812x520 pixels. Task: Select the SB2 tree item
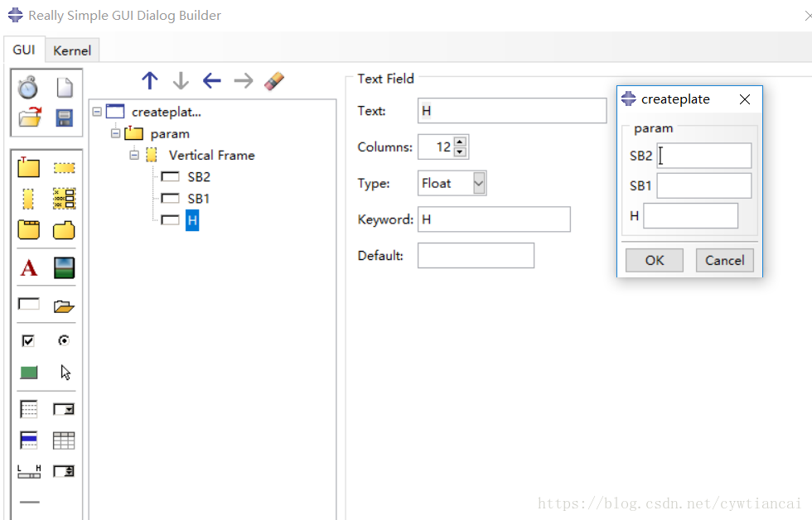(199, 177)
